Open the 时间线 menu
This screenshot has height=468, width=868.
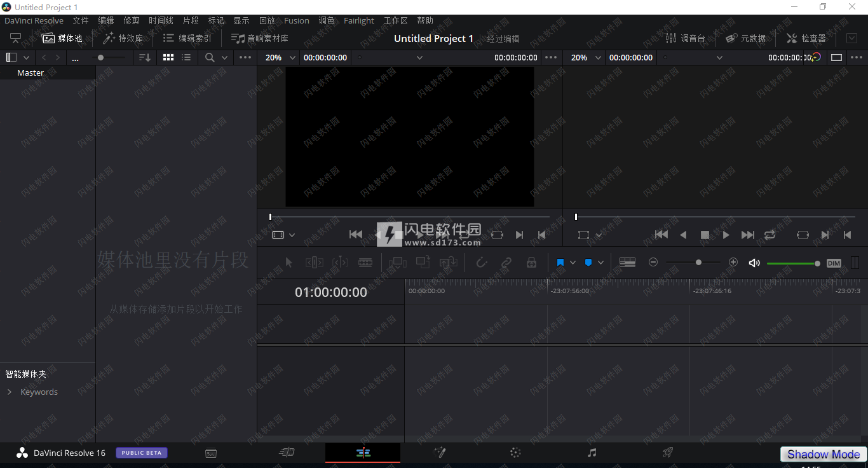coord(161,21)
